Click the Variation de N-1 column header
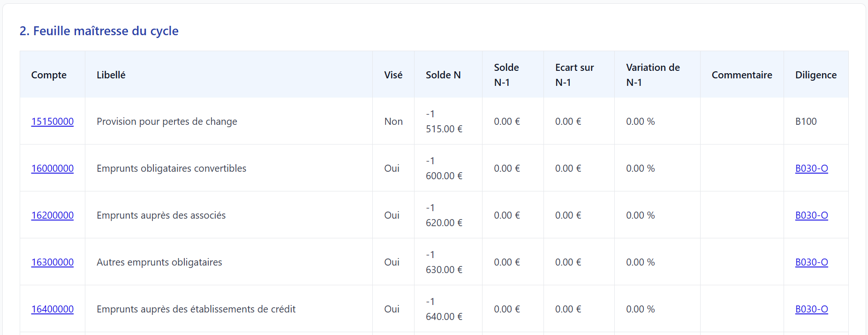 [653, 75]
